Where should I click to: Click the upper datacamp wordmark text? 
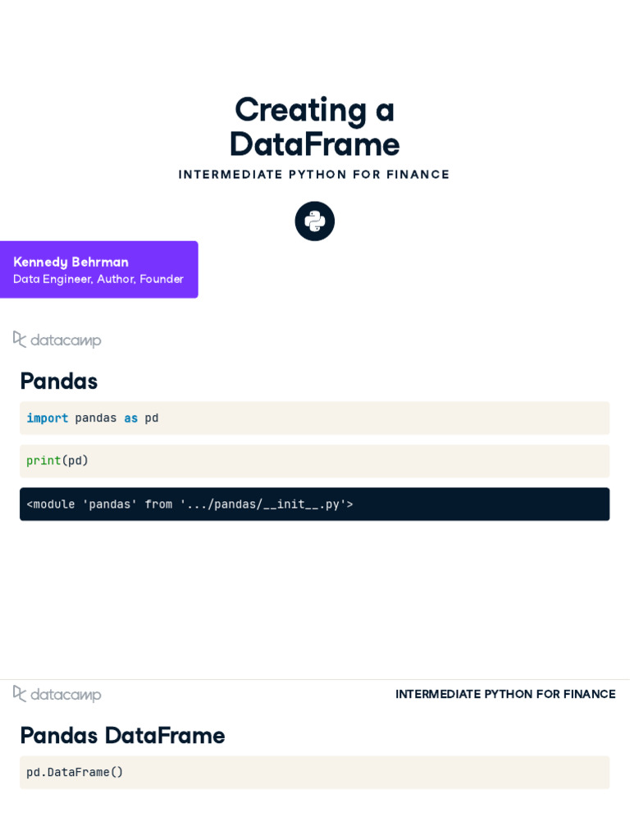coord(66,340)
